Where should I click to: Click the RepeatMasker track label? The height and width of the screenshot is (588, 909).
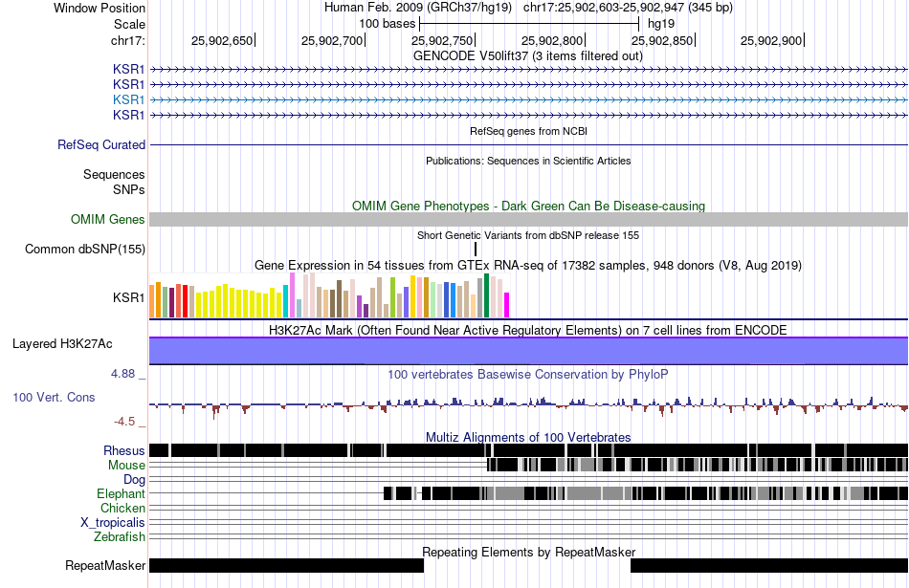coord(105,565)
